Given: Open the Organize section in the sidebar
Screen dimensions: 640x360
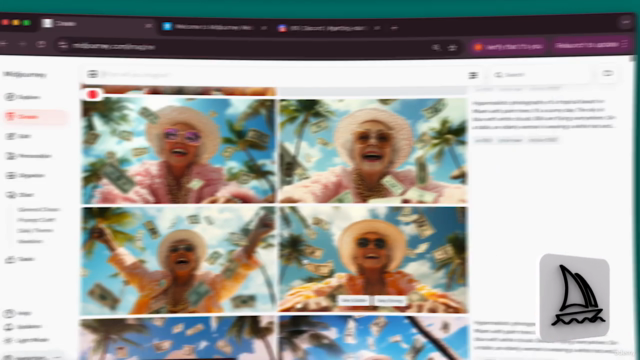Looking at the screenshot, I should point(24,176).
